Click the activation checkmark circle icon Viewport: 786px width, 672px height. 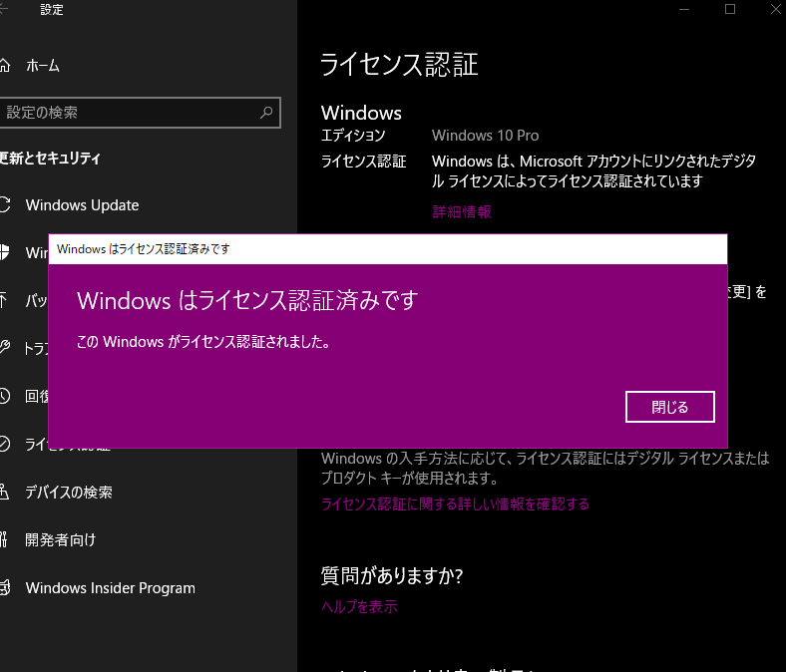point(4,444)
